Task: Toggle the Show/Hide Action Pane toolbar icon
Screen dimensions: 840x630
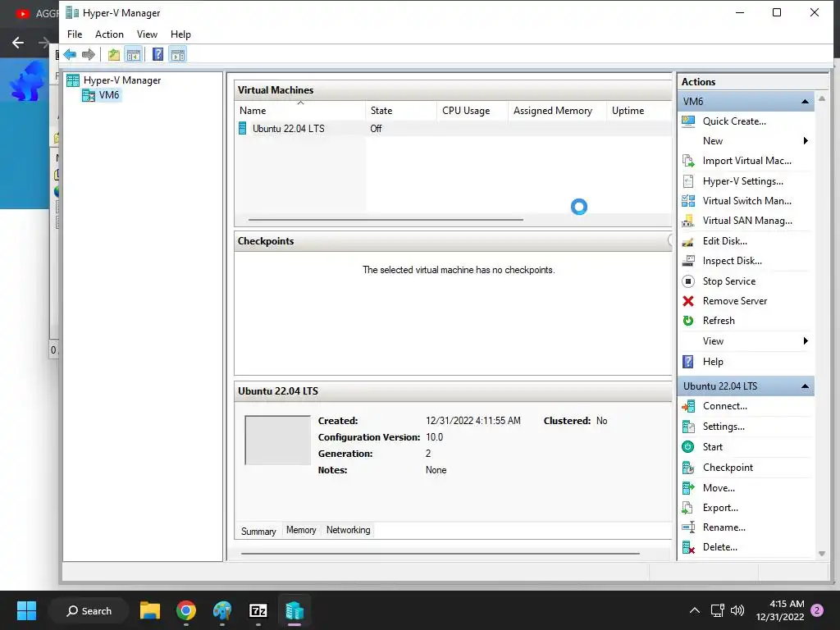Action: [x=178, y=54]
